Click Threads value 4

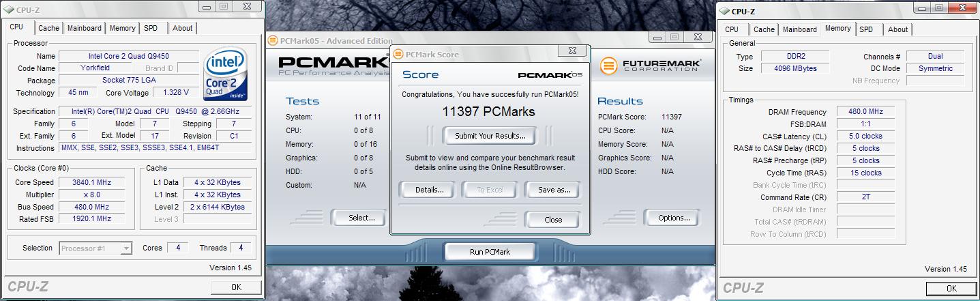240,248
